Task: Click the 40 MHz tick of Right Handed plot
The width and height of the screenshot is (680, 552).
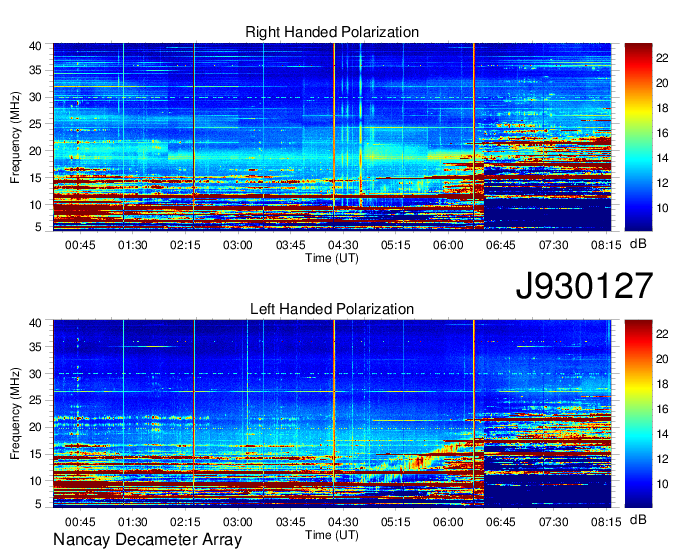Action: point(35,46)
